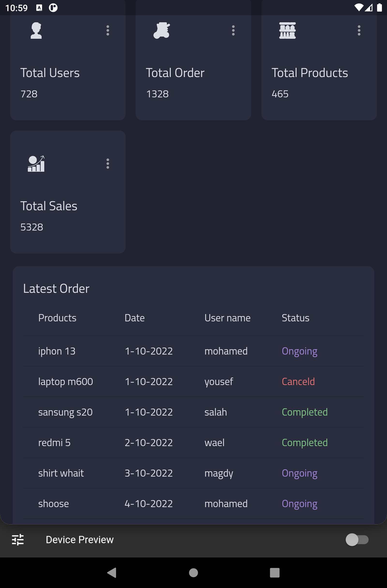
Task: Open the Total Order three-dot menu
Action: (x=233, y=30)
